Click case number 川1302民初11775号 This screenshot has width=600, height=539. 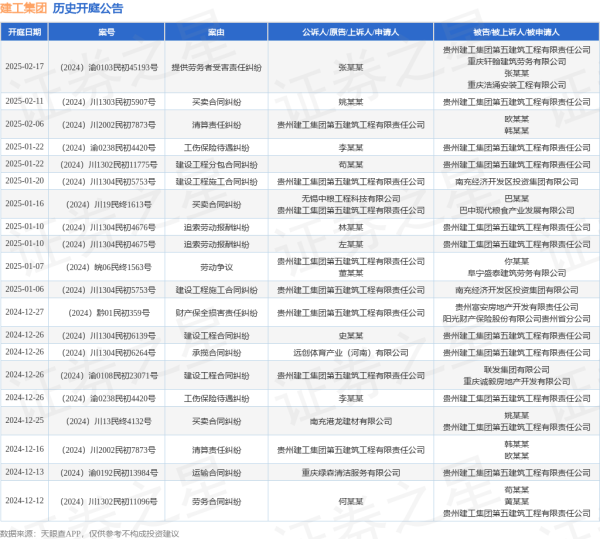[x=109, y=165]
